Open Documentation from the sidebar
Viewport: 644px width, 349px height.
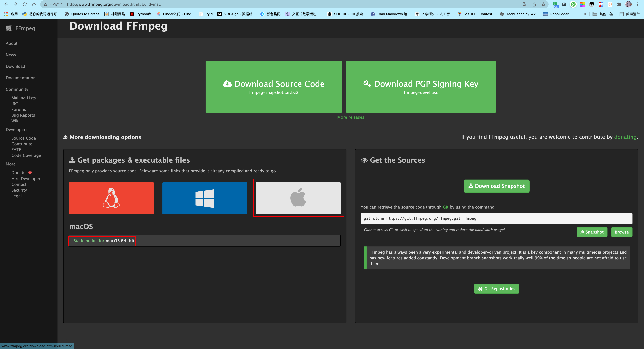pos(21,78)
